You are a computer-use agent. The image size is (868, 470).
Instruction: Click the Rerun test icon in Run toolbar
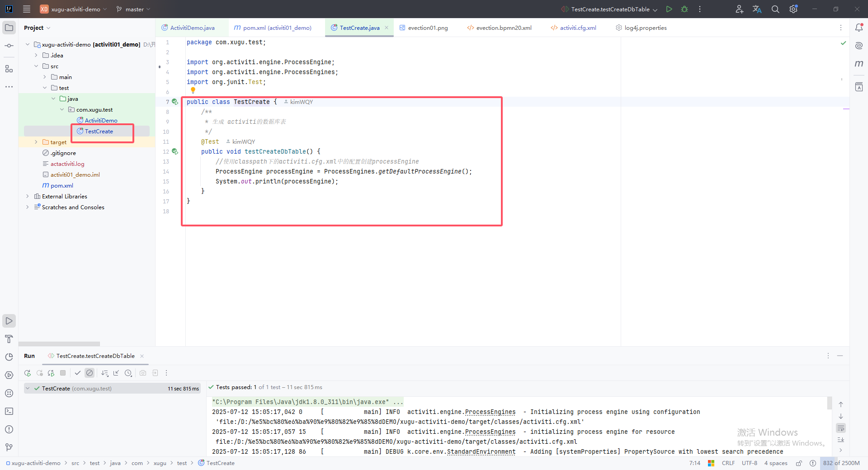tap(28, 373)
